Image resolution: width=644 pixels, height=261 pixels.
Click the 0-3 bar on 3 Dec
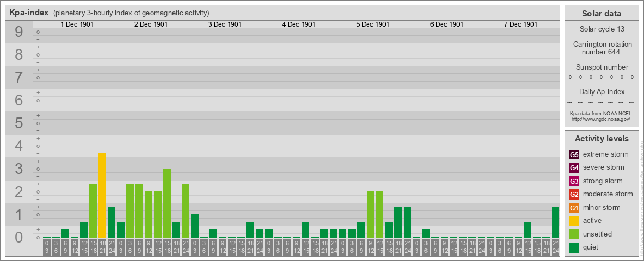(x=195, y=226)
